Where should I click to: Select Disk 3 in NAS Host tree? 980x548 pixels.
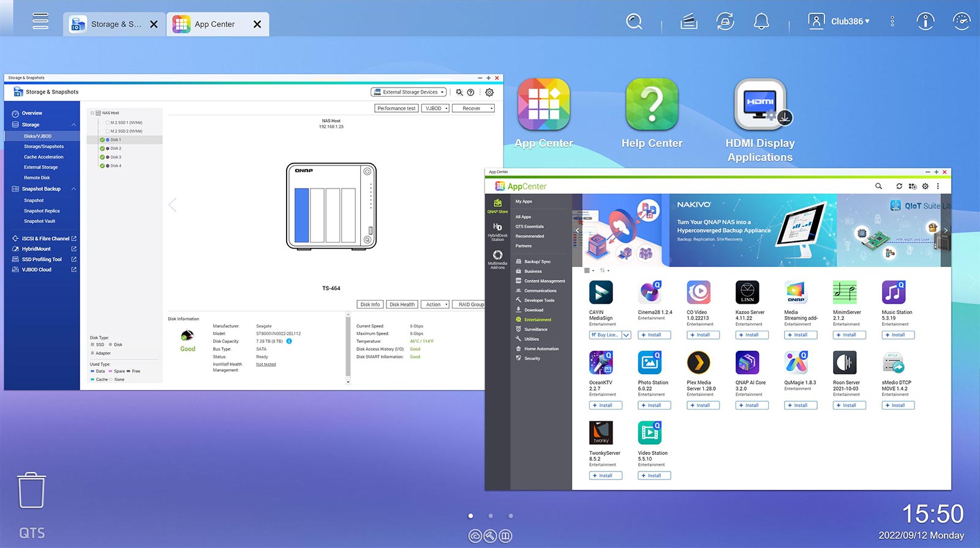[116, 157]
